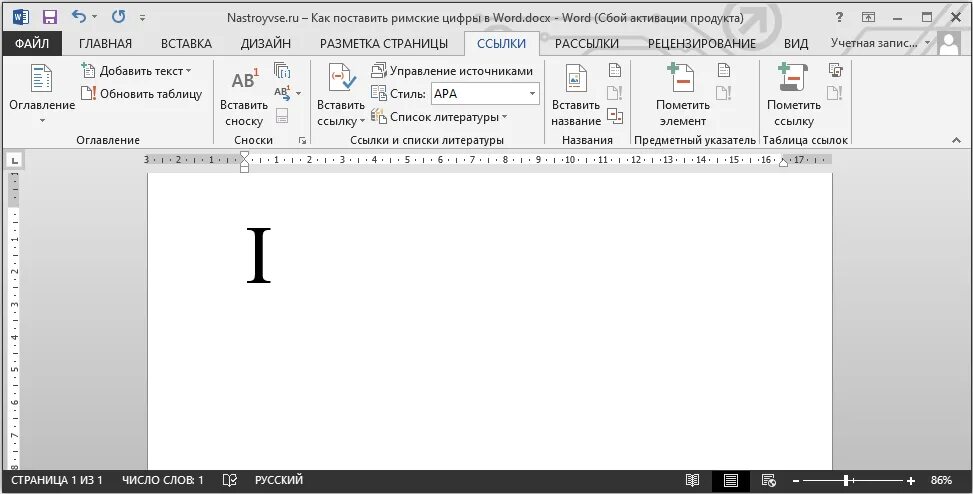Click РУССКИЙ language indicator
Screen dimensions: 973x494
coord(279,480)
